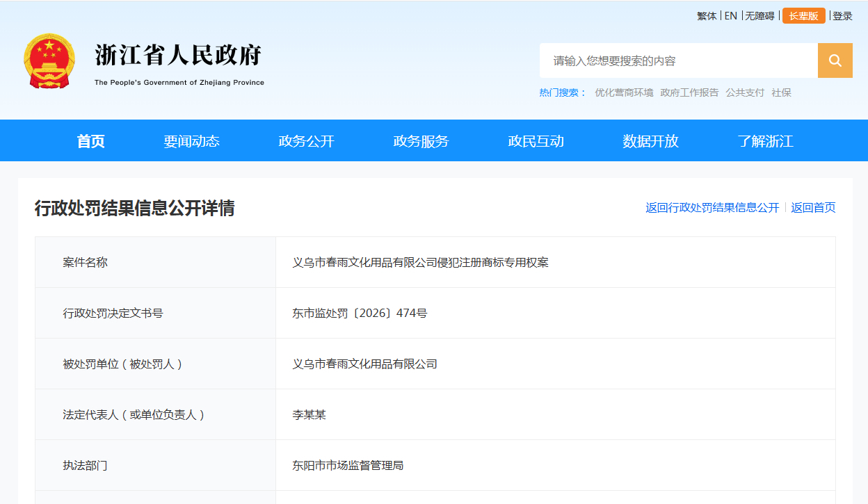This screenshot has height=504, width=868.
Task: Click the 案件名称 row label
Action: pos(85,262)
